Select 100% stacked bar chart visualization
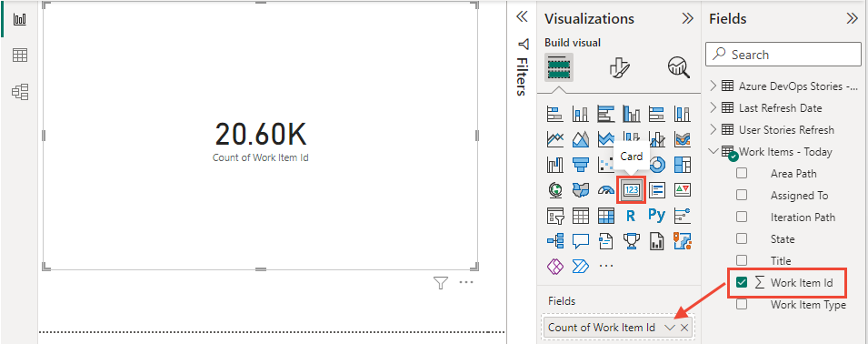Viewport: 868px width, 344px height. [656, 114]
